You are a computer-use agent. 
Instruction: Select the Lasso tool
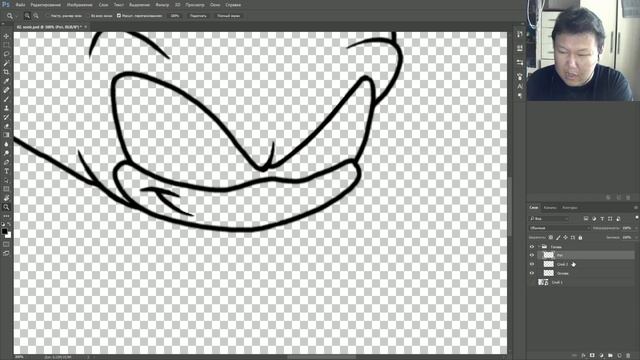(x=6, y=54)
